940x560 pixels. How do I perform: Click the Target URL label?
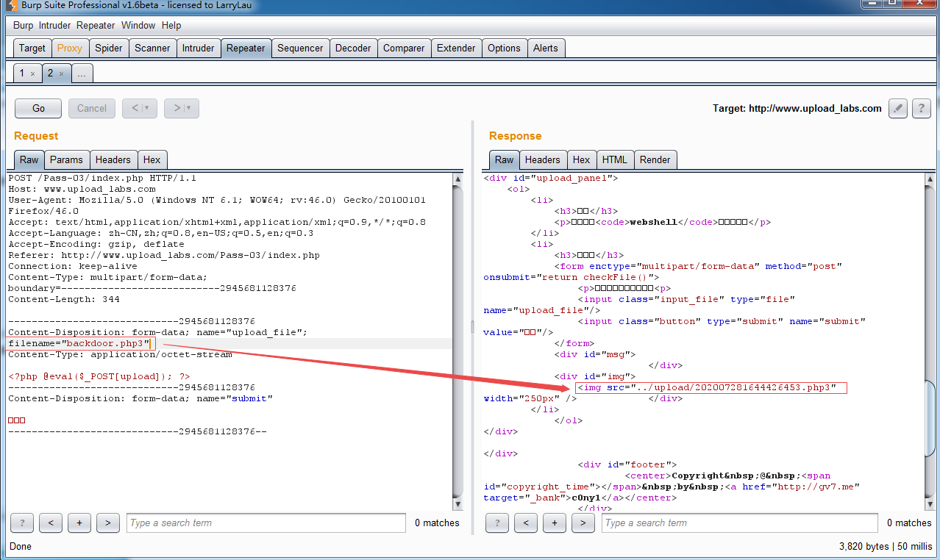797,108
